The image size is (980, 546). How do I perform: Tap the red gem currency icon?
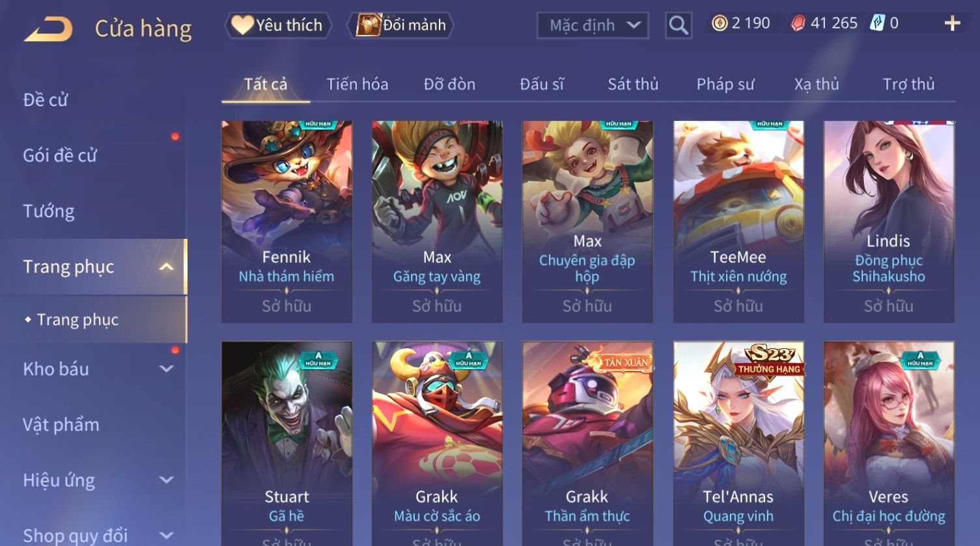(x=798, y=23)
